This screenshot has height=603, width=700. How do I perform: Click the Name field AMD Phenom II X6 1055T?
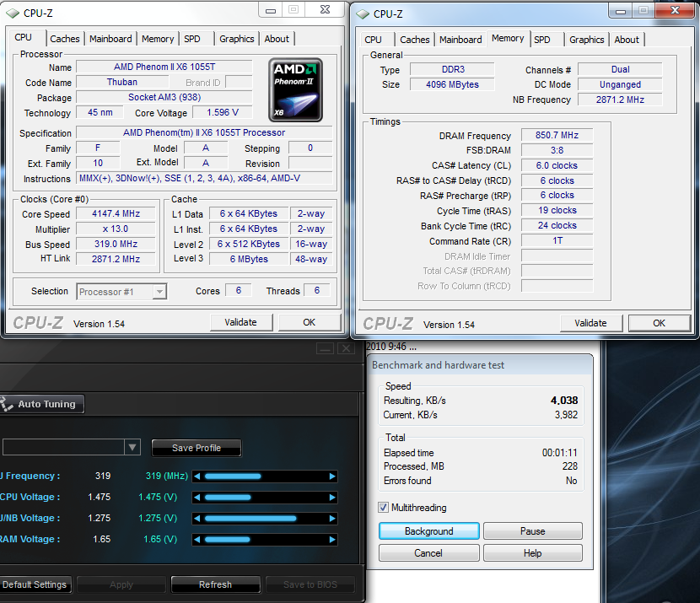coord(164,67)
